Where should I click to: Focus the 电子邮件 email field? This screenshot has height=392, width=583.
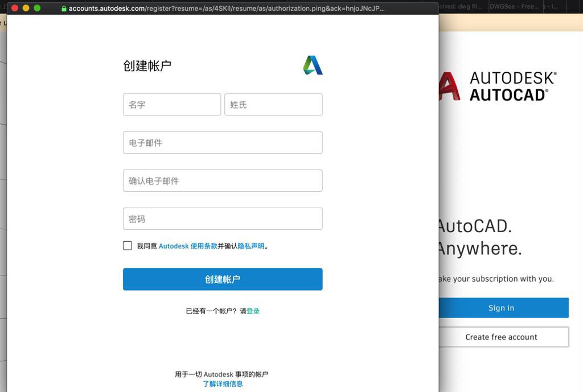[x=223, y=143]
